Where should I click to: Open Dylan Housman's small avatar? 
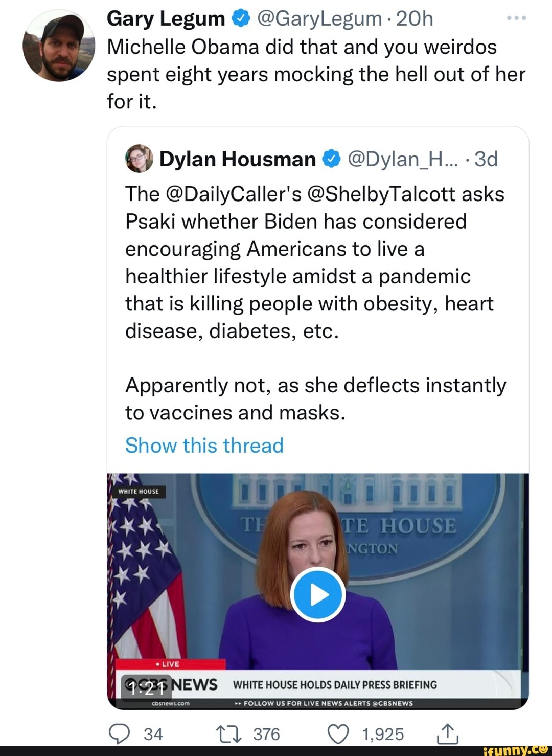pos(139,159)
